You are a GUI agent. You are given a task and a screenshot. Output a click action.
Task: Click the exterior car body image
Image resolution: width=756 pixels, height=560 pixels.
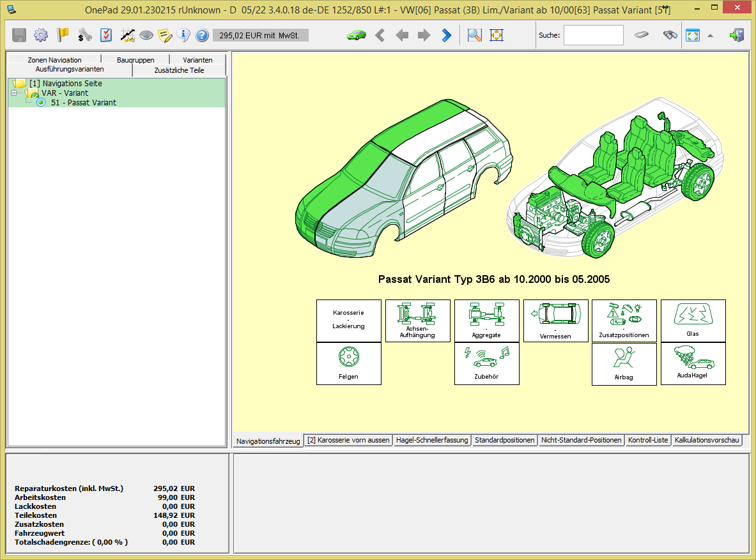pos(404,178)
